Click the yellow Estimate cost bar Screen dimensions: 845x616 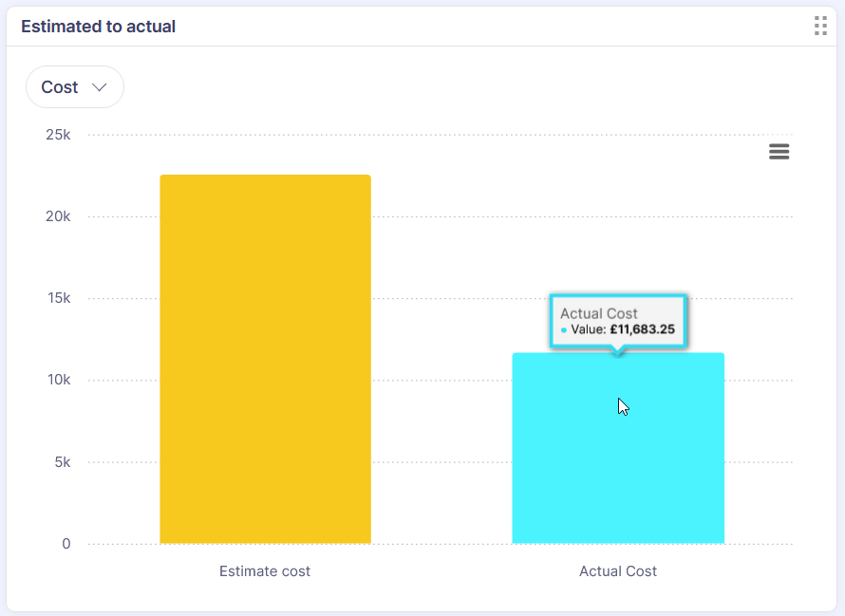[x=265, y=359]
